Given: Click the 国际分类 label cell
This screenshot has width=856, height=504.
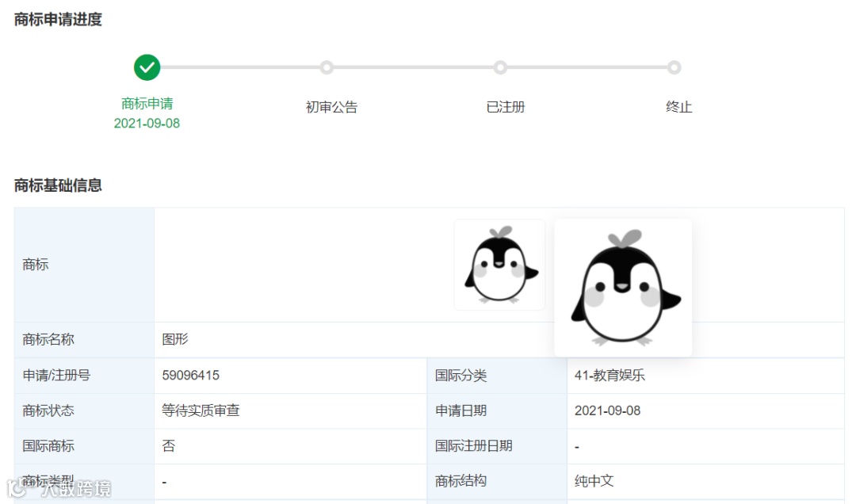Looking at the screenshot, I should (x=497, y=376).
